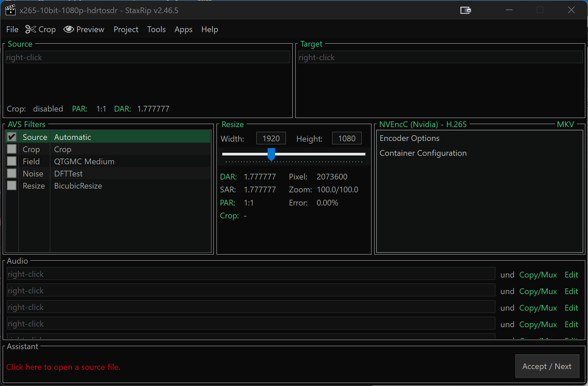This screenshot has height=386, width=588.
Task: Click the eye Preview icon
Action: [69, 30]
